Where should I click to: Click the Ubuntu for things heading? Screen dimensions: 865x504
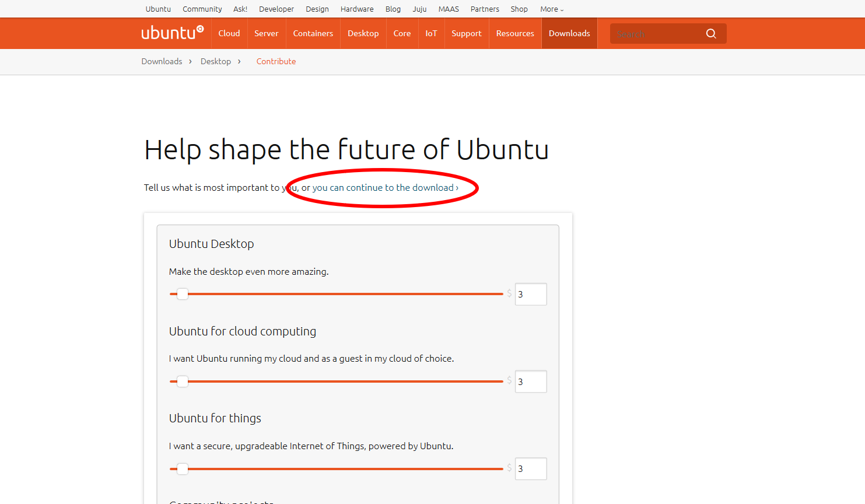point(215,418)
